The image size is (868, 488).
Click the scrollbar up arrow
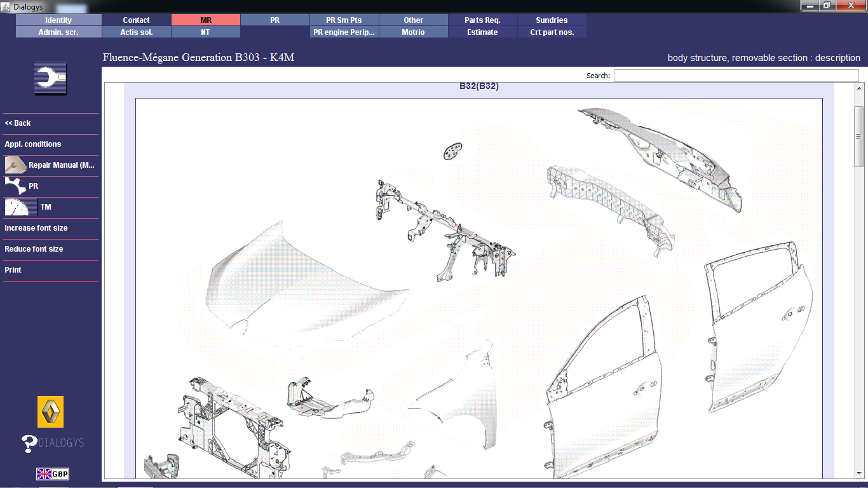tap(859, 88)
